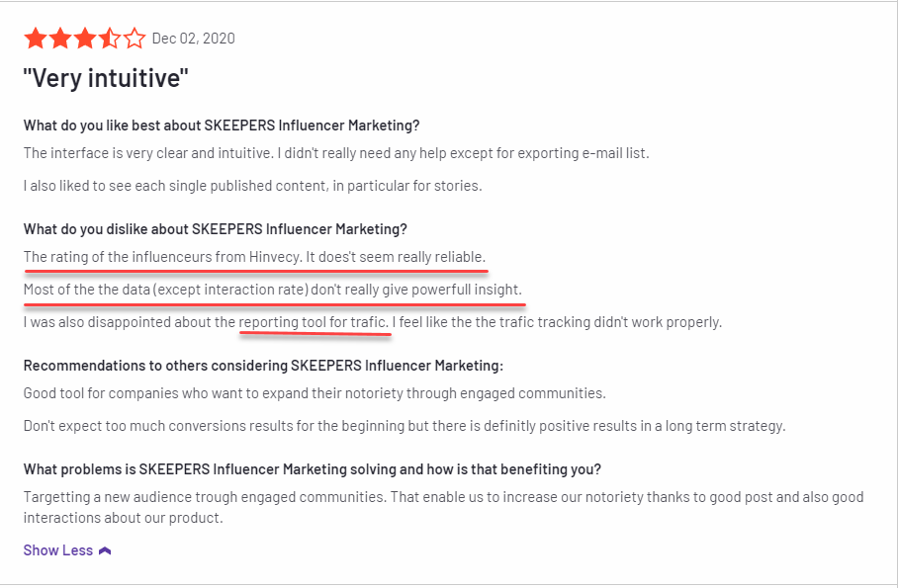Click the underlined "reporting tool for trafic" phrase
This screenshot has height=588, width=898.
314,322
